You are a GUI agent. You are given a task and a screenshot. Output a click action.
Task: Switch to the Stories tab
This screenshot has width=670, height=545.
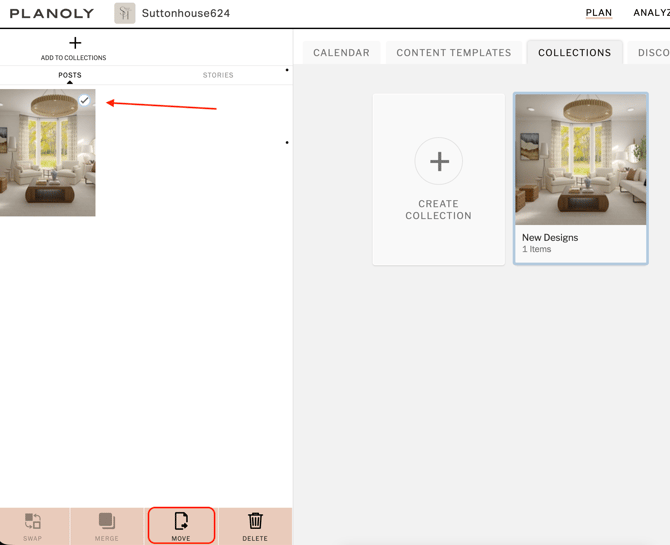(x=218, y=75)
